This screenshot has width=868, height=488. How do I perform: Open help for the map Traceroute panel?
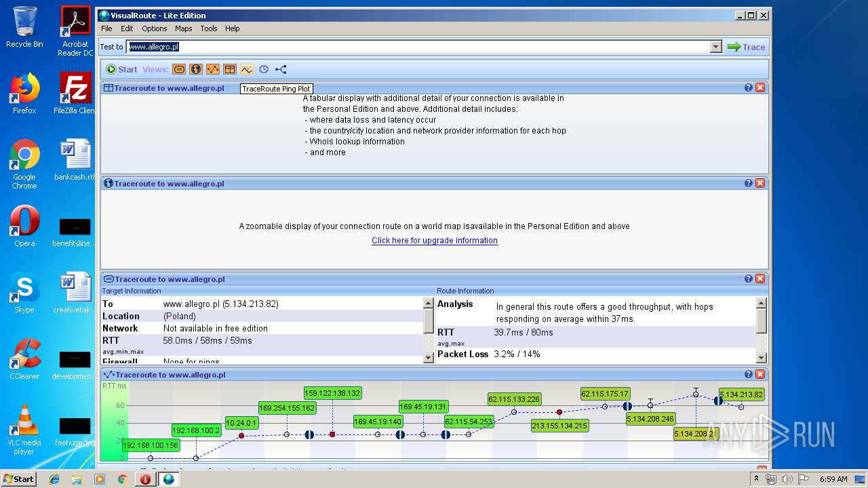pos(749,183)
